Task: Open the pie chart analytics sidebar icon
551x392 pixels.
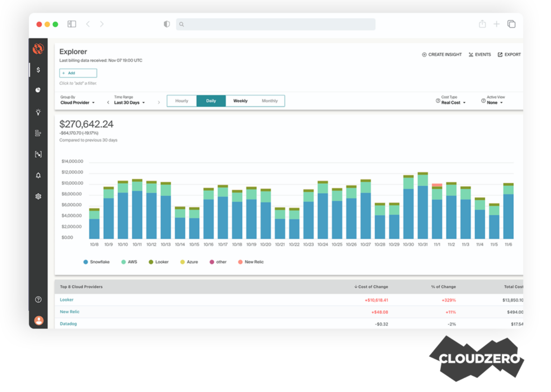Action: [x=38, y=90]
